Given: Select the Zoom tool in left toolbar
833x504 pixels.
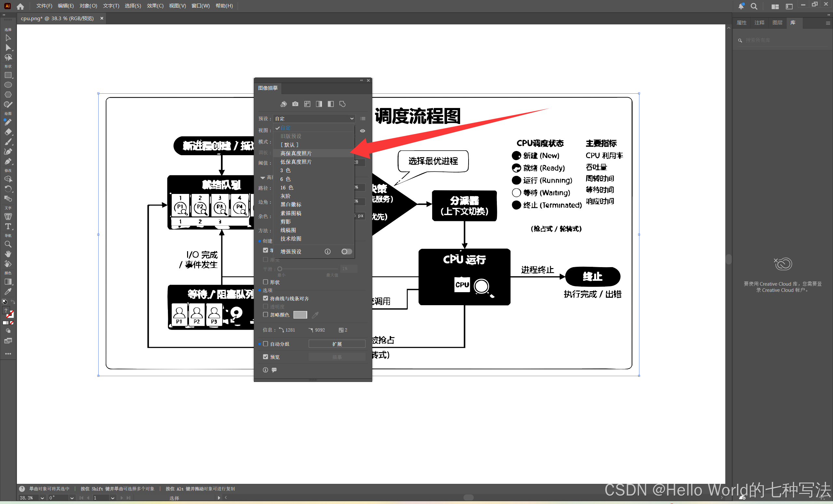Looking at the screenshot, I should point(8,244).
